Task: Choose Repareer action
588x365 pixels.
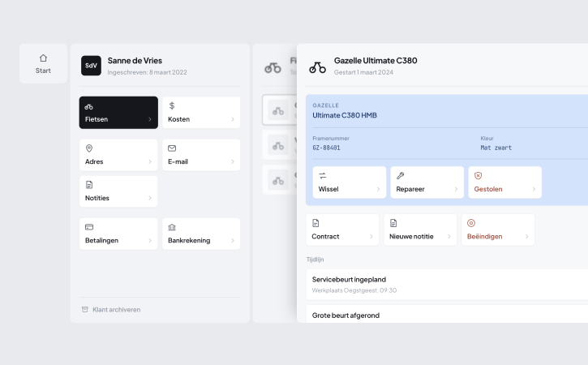Action: 427,182
